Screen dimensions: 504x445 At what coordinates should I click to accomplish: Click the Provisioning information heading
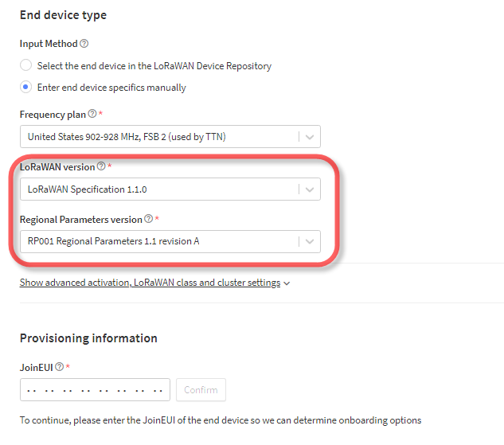pos(88,338)
